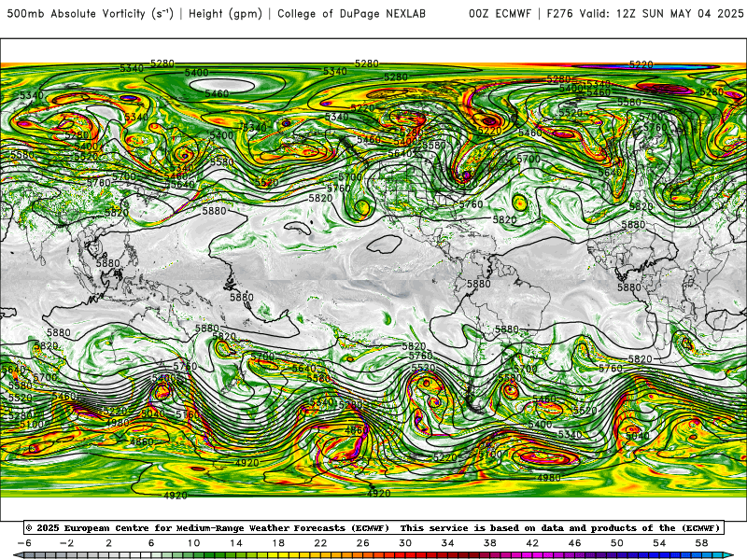Screen dimensions: 747x560
Task: Click the '14' color scale tick label
Action: (x=236, y=543)
